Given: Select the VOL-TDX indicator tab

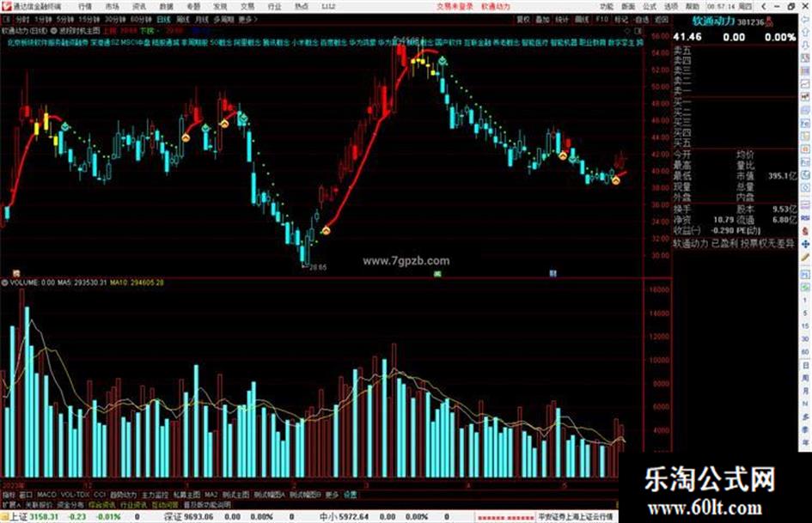Looking at the screenshot, I should (76, 495).
